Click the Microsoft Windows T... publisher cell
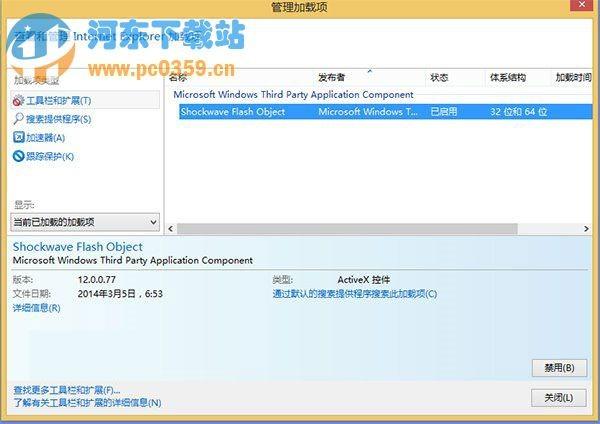The image size is (600, 424). (368, 112)
